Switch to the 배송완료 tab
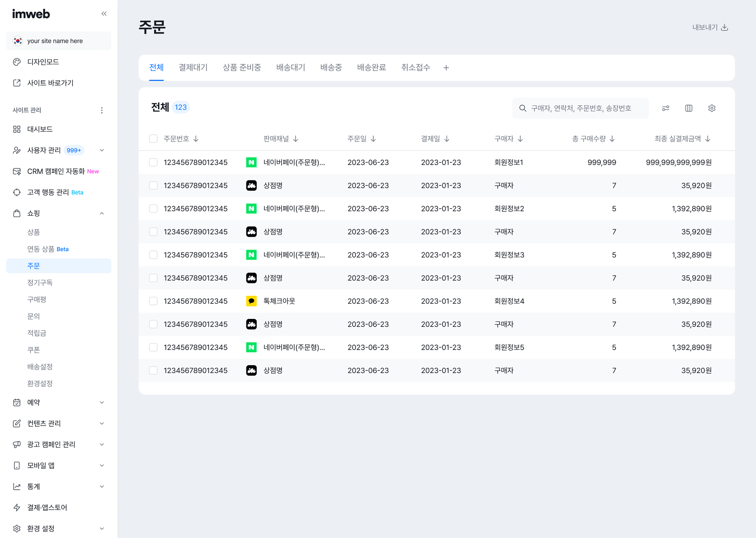The image size is (756, 538). (372, 68)
